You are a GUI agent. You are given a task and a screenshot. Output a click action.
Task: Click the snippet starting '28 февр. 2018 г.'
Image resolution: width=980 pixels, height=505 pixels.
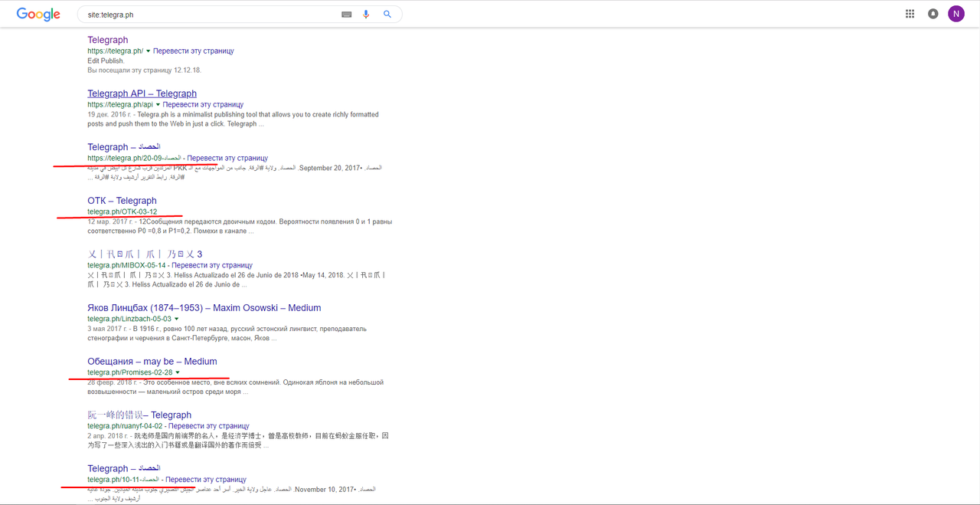pyautogui.click(x=235, y=387)
